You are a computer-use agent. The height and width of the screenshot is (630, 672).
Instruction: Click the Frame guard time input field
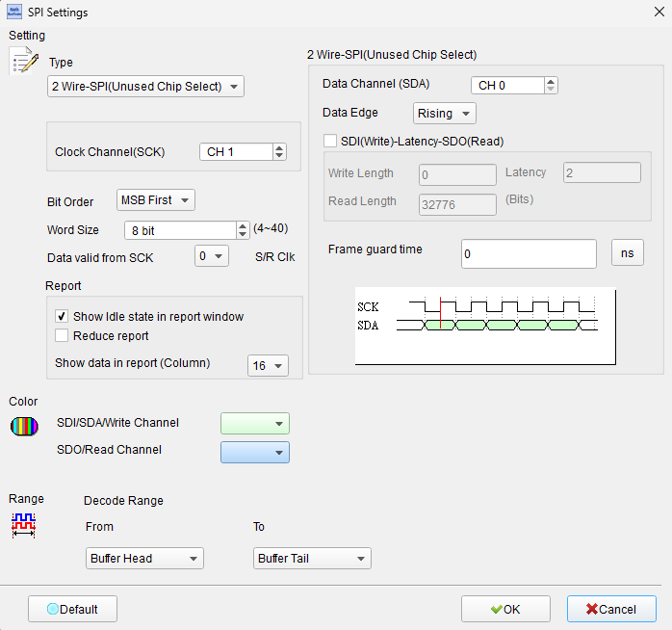[529, 254]
